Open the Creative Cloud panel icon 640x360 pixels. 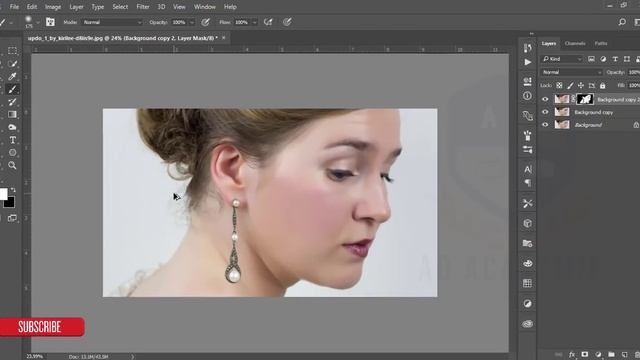point(527,324)
